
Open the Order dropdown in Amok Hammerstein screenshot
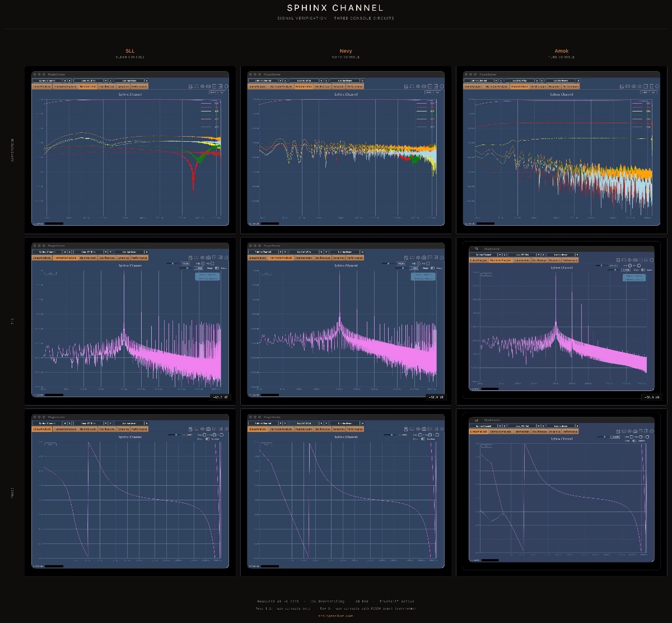[x=648, y=92]
